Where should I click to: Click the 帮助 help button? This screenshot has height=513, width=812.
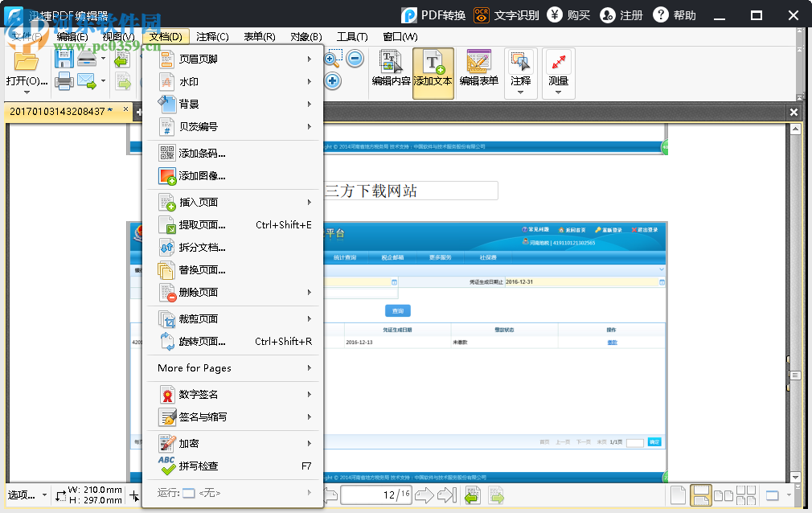tap(674, 14)
